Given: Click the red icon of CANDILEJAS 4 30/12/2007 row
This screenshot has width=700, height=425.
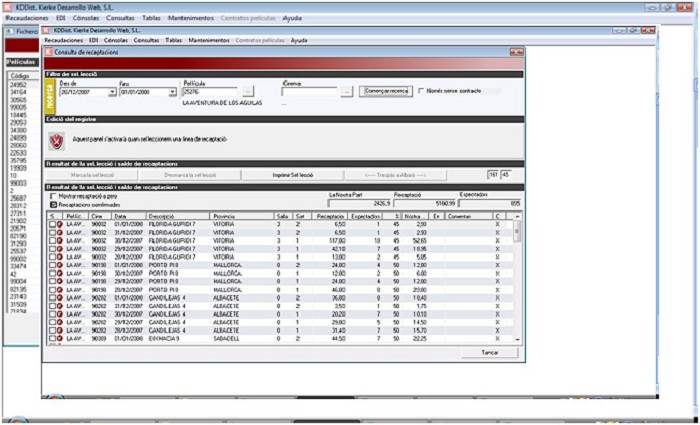Looking at the screenshot, I should (59, 314).
